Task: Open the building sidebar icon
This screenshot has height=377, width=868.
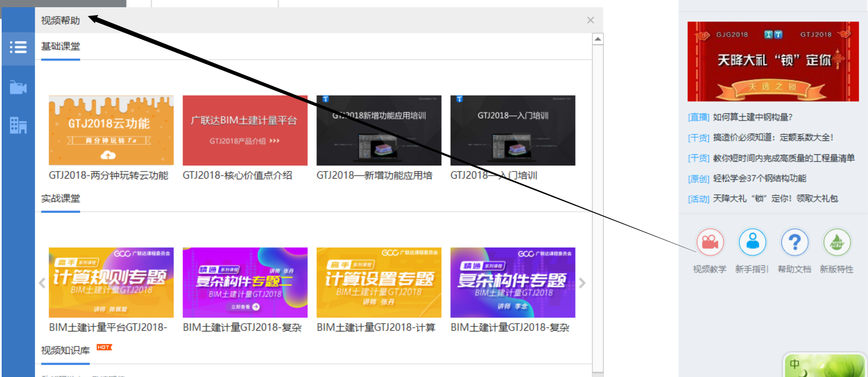Action: tap(18, 125)
